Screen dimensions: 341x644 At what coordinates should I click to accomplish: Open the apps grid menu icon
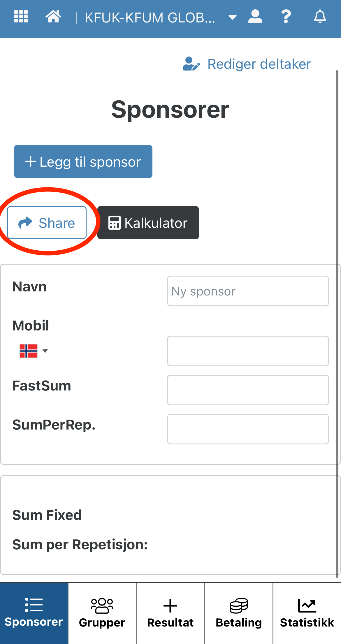tap(21, 16)
